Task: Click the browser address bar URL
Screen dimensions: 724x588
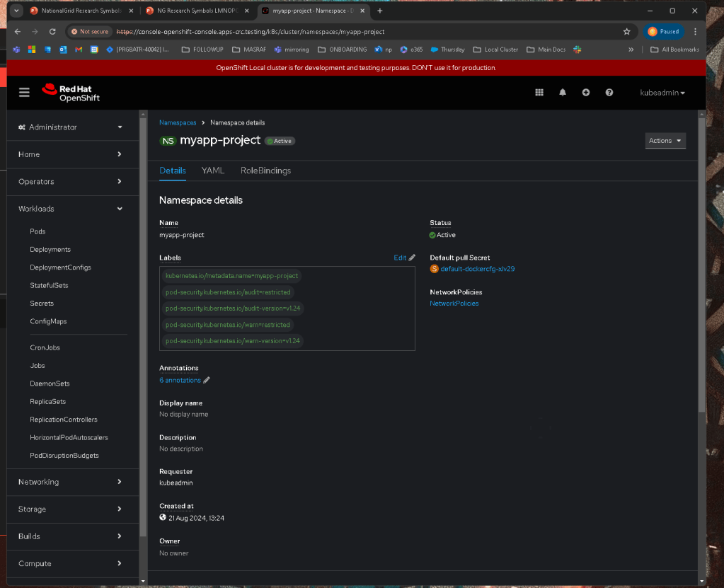Action: (x=251, y=31)
